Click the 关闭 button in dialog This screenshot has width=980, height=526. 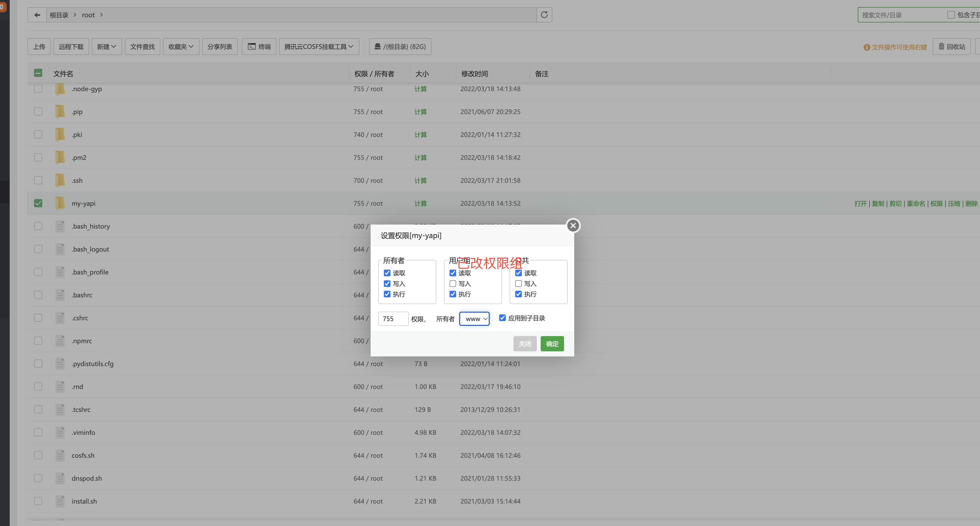(525, 344)
